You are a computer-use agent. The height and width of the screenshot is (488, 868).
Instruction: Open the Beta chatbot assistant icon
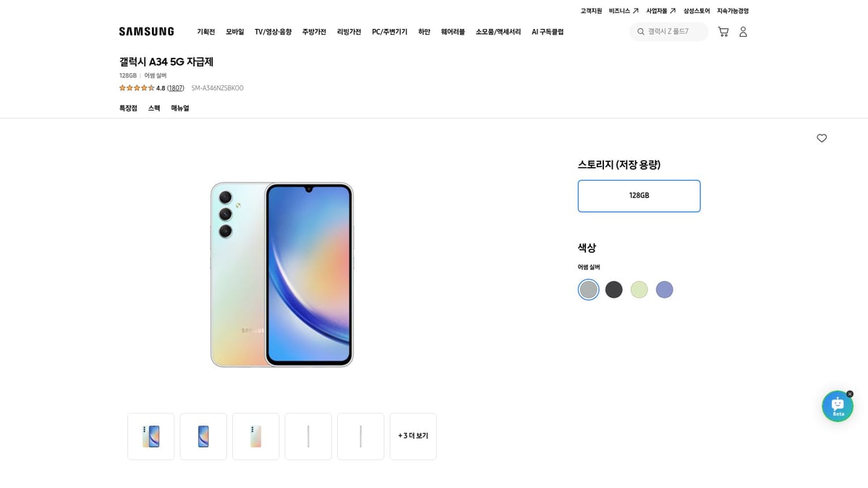[837, 406]
